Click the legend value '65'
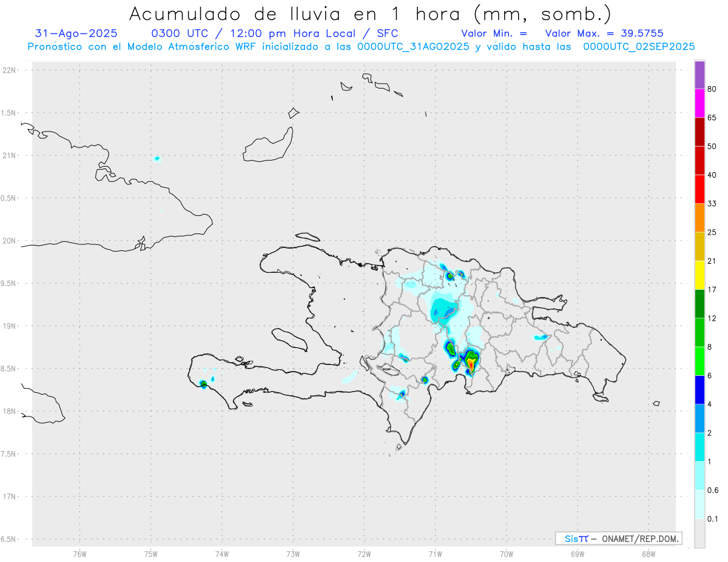The width and height of the screenshot is (728, 562). pyautogui.click(x=712, y=118)
